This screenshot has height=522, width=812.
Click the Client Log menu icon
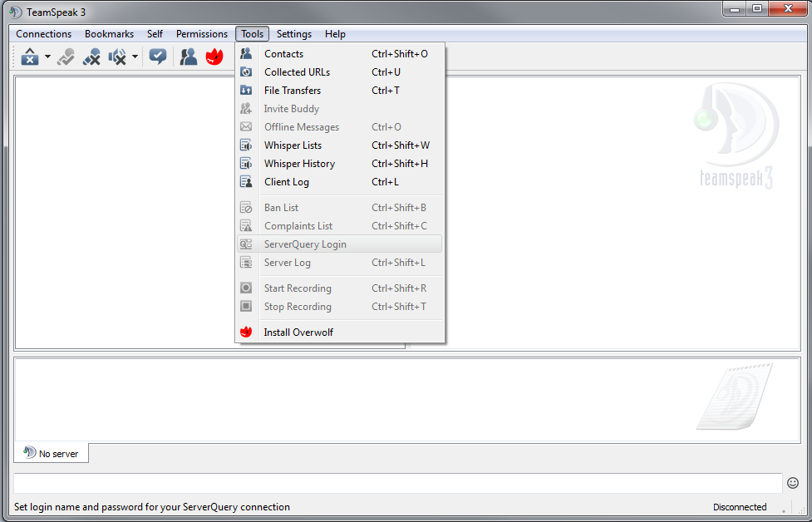click(246, 182)
